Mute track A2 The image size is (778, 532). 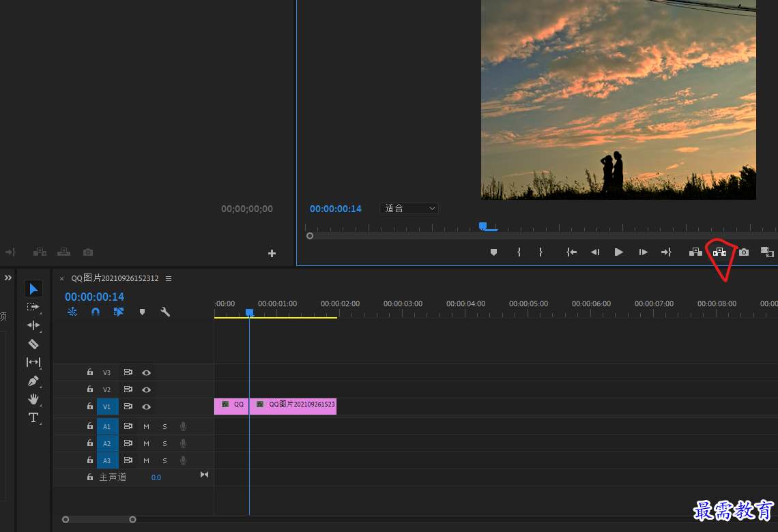click(x=146, y=443)
